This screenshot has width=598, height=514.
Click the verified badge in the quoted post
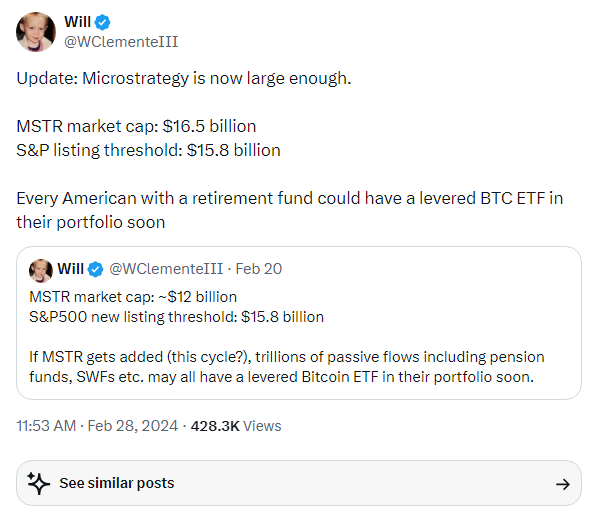coord(95,269)
